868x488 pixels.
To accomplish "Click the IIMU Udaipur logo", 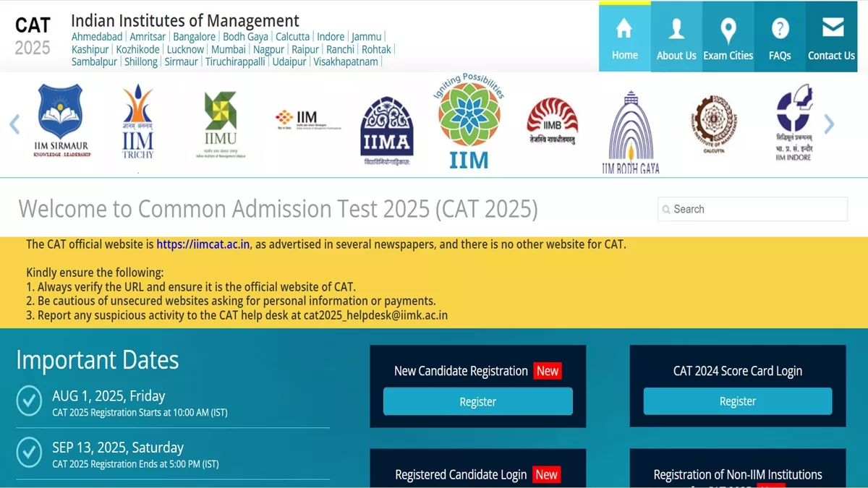I will (220, 124).
